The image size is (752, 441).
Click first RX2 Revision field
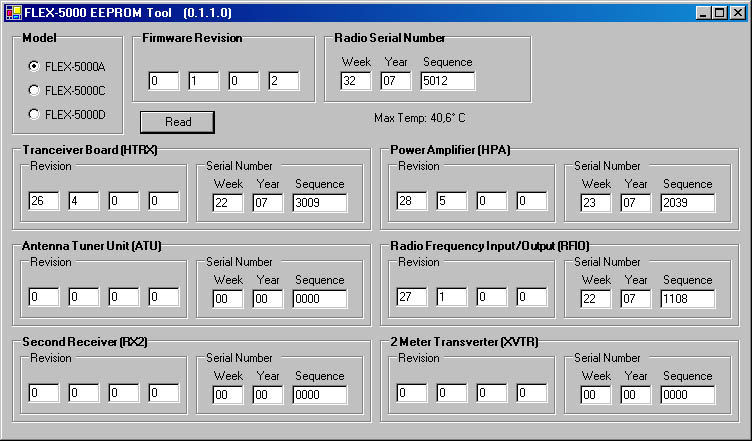(44, 393)
